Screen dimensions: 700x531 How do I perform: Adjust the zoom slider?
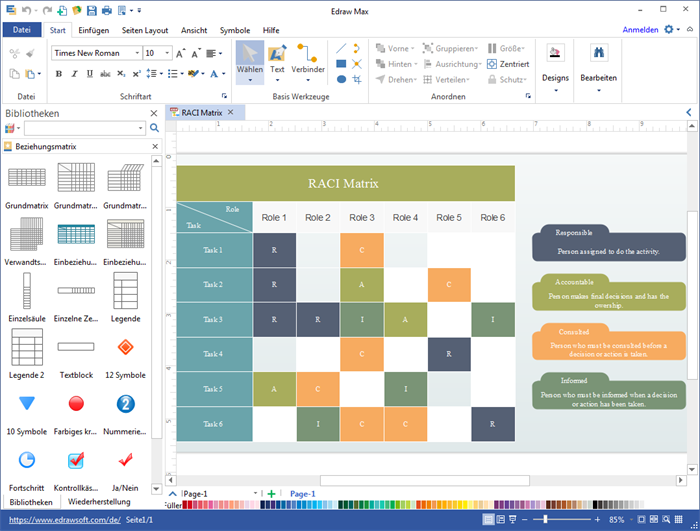(545, 519)
